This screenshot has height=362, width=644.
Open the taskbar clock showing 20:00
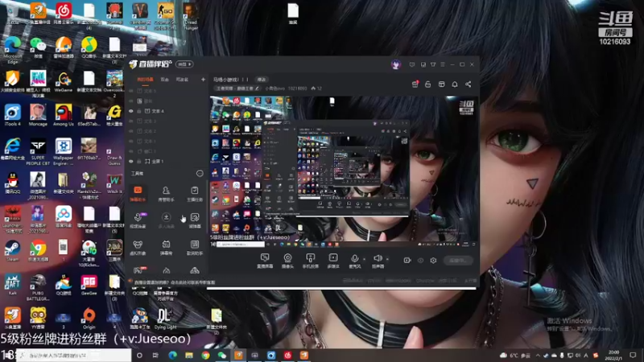coord(614,355)
